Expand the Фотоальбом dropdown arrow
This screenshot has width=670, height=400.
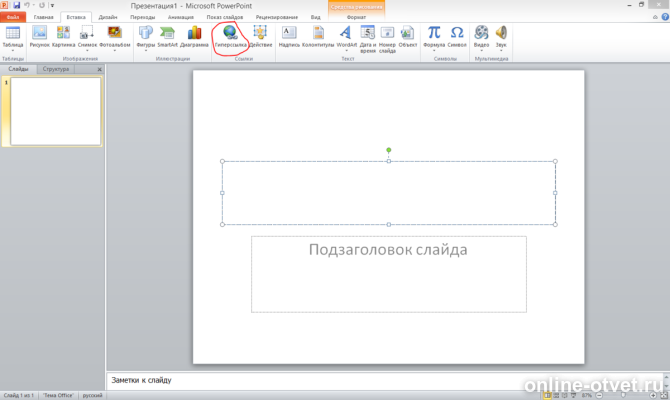click(115, 51)
